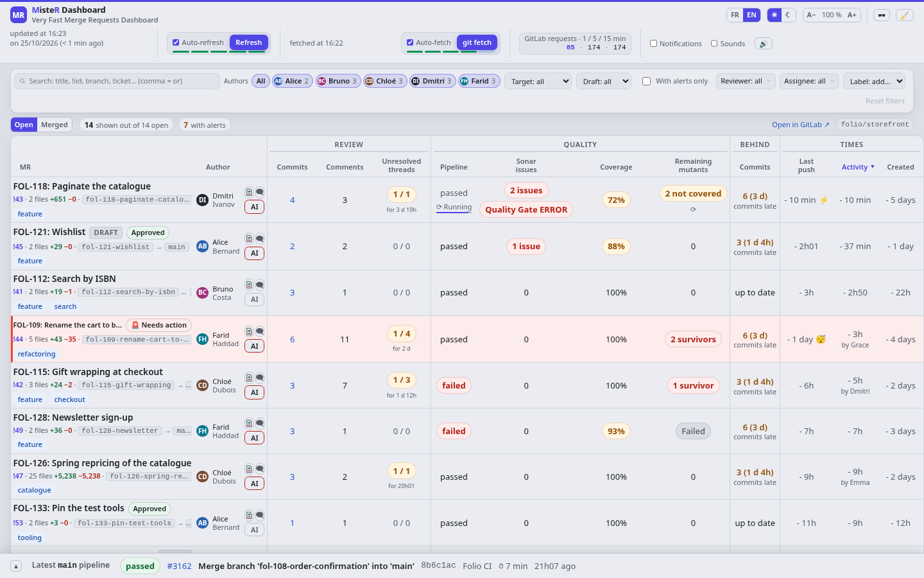Image resolution: width=924 pixels, height=578 pixels.
Task: Open comments bubble icon for FOL-112 row
Action: 260,285
